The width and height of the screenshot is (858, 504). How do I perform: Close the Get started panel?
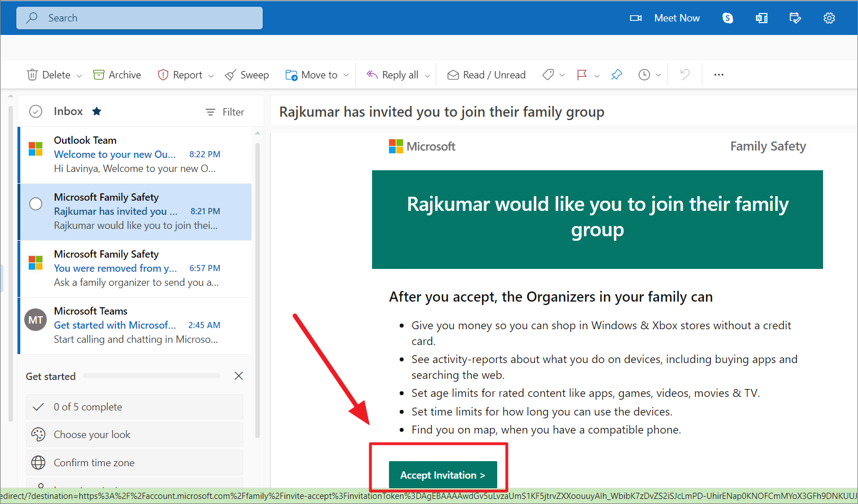[x=239, y=376]
